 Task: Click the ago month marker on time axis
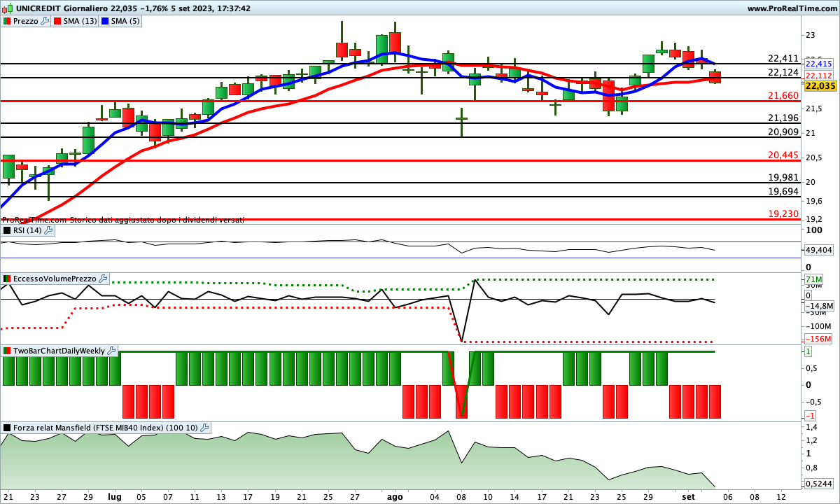(395, 496)
